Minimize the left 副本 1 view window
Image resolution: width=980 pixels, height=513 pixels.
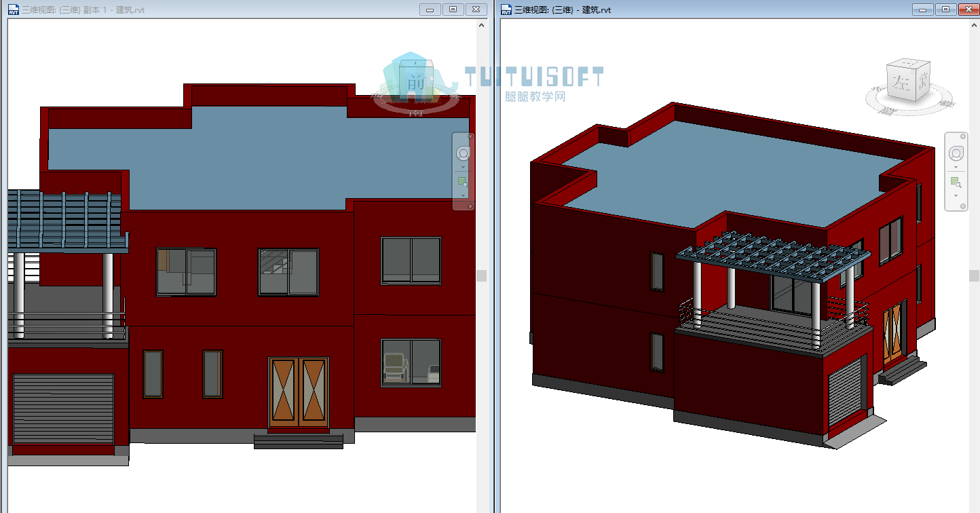(x=430, y=9)
